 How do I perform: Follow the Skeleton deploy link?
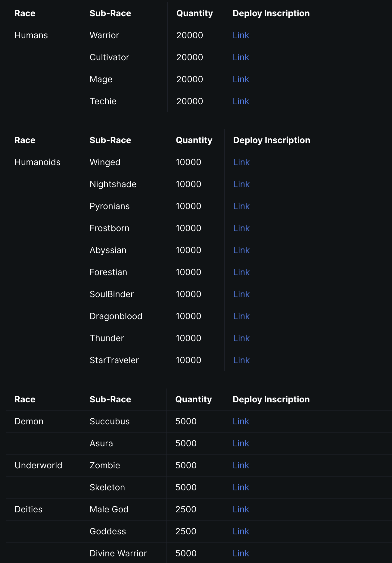click(241, 487)
